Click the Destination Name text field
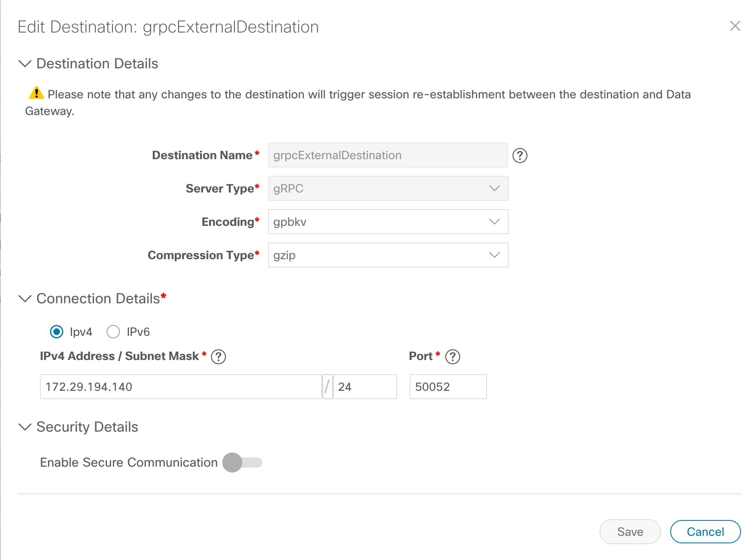756x560 pixels. coord(388,155)
